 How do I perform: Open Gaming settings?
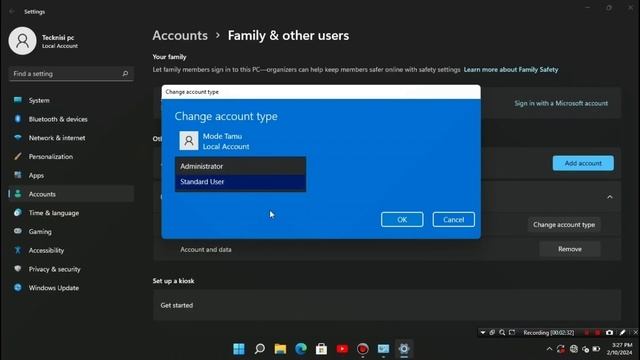(x=71, y=232)
